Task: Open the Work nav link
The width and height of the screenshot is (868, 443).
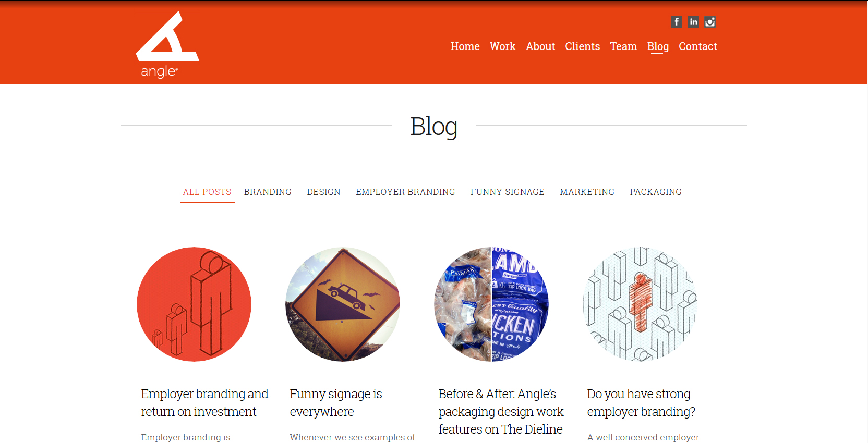Action: click(503, 46)
